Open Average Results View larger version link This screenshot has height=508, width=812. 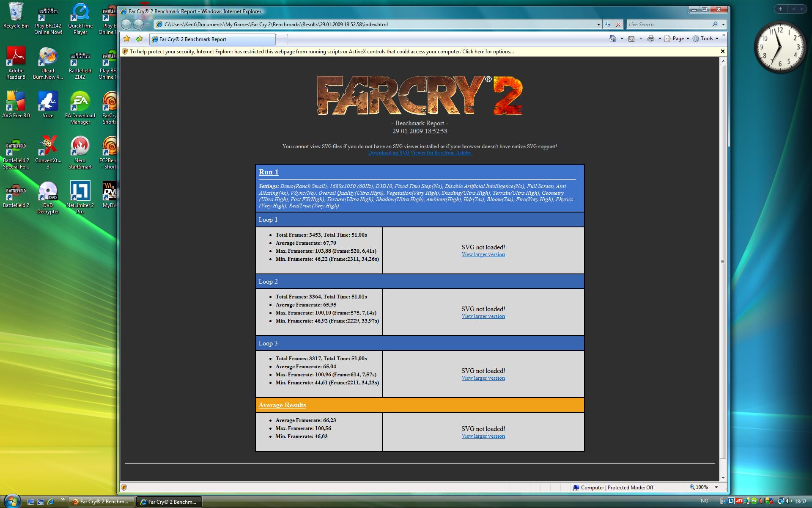(483, 436)
